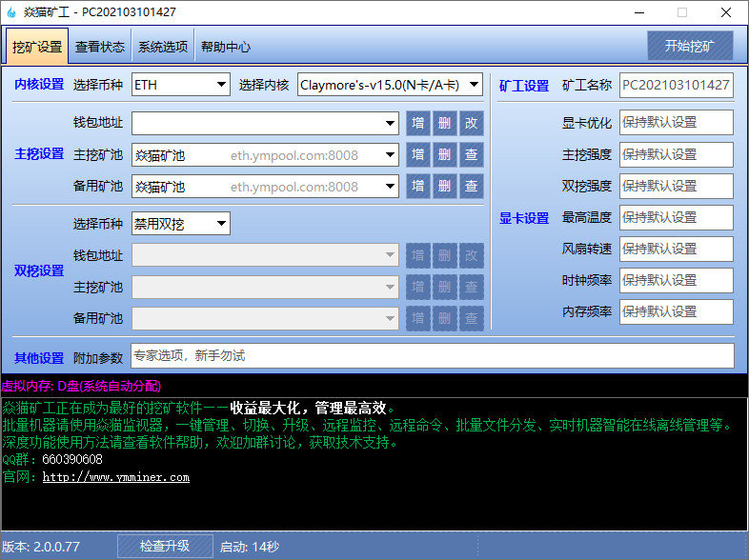Open the 查看状态 tab
749x560 pixels.
pos(100,47)
